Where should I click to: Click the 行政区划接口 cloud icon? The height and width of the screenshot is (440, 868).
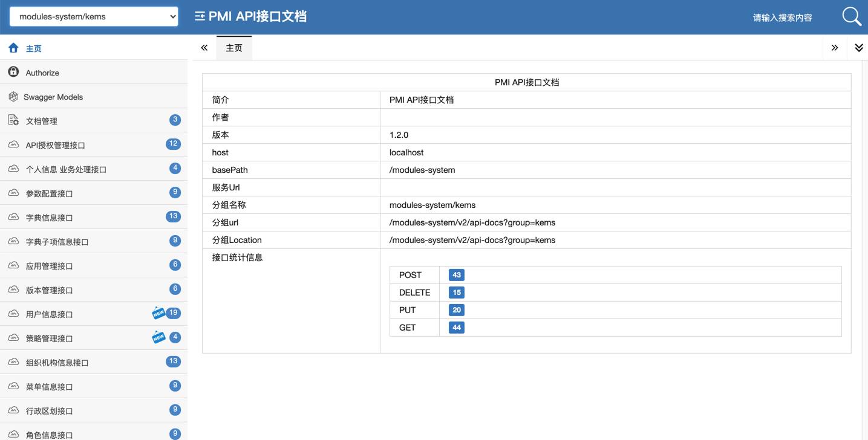pos(13,410)
